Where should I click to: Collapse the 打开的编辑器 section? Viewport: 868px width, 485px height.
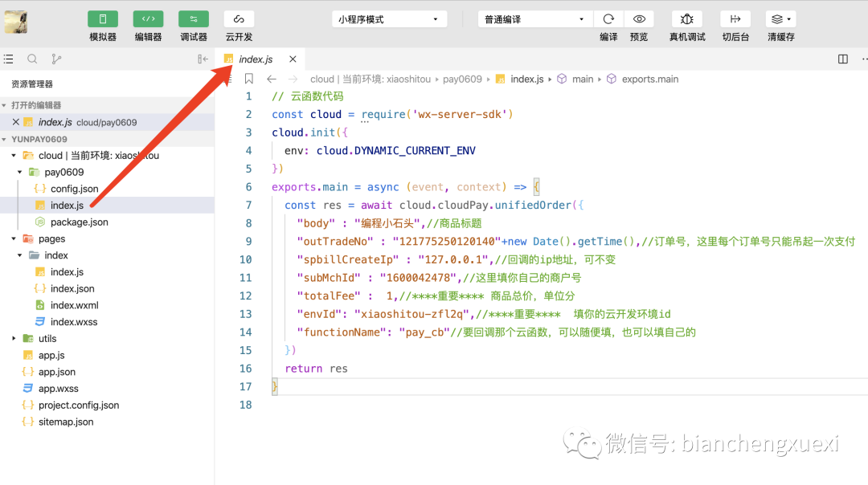click(x=5, y=105)
